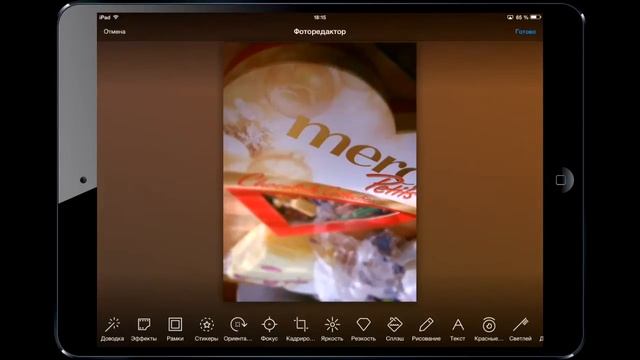Open the Стикеры stickers tool
Screen dimensions: 640x360
point(207,329)
